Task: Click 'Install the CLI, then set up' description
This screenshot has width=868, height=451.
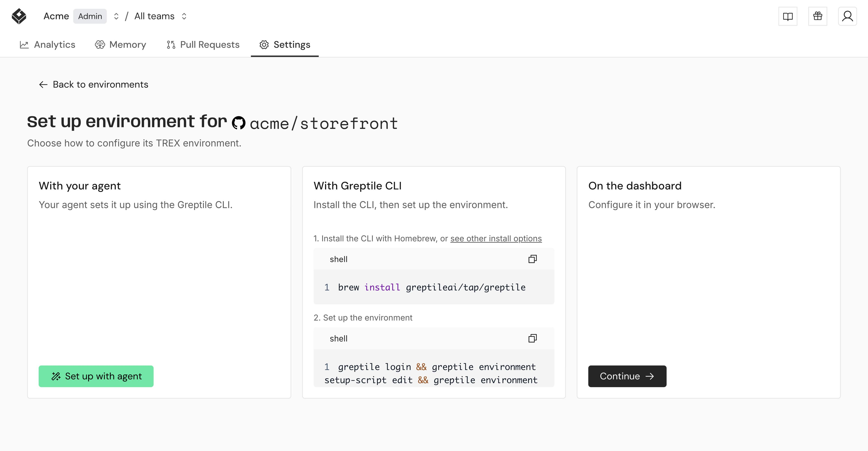Action: (x=410, y=205)
